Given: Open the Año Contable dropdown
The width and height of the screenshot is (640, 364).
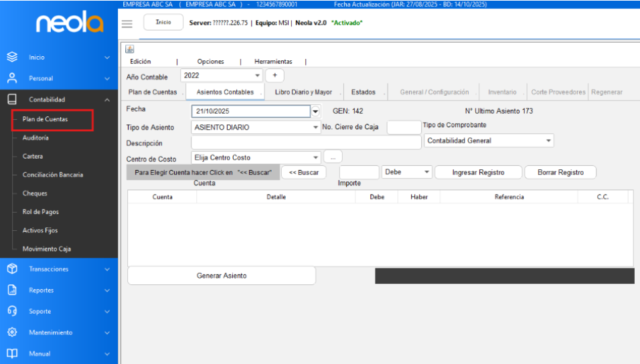Looking at the screenshot, I should pyautogui.click(x=257, y=76).
